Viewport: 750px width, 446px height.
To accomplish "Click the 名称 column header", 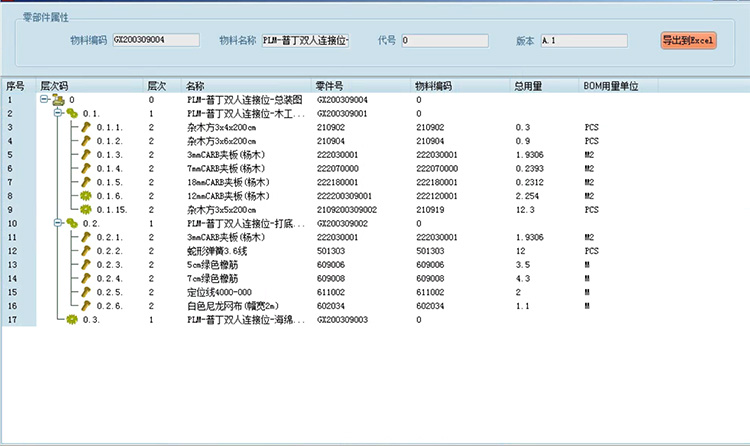I will (x=195, y=87).
